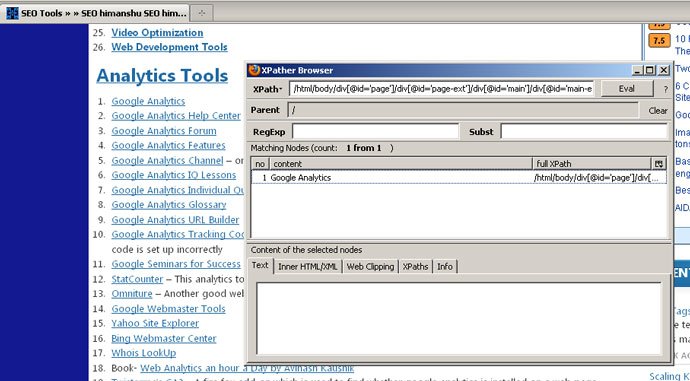The width and height of the screenshot is (690, 381).
Task: Click the Eval button
Action: [x=627, y=88]
